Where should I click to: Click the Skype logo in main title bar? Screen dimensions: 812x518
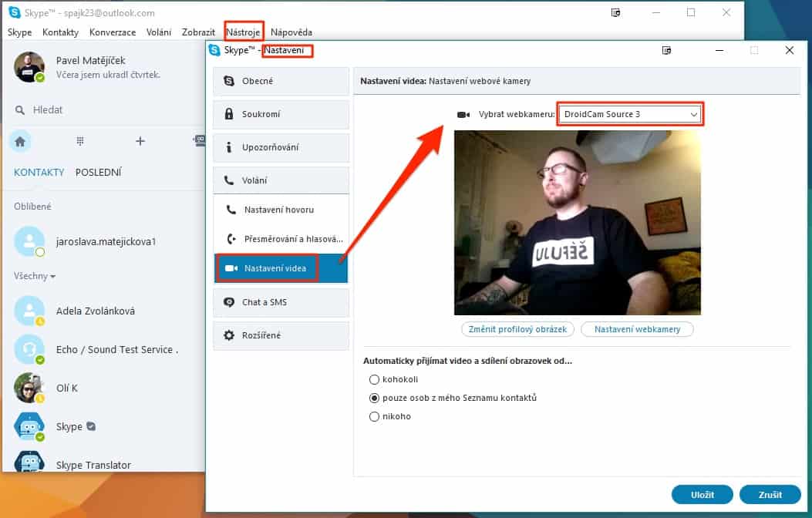pyautogui.click(x=15, y=12)
